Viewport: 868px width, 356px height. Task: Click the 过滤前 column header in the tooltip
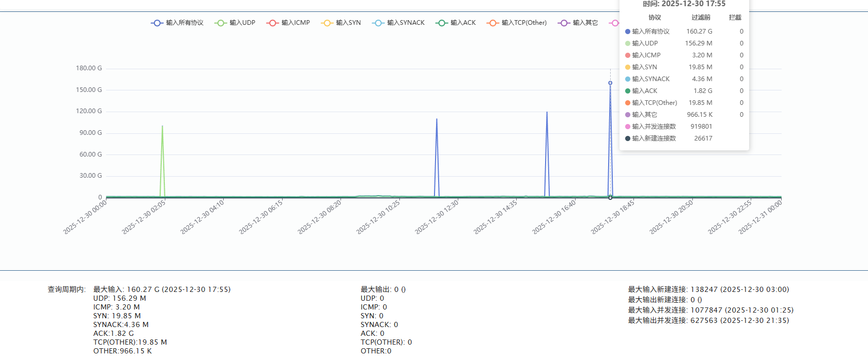click(x=701, y=18)
